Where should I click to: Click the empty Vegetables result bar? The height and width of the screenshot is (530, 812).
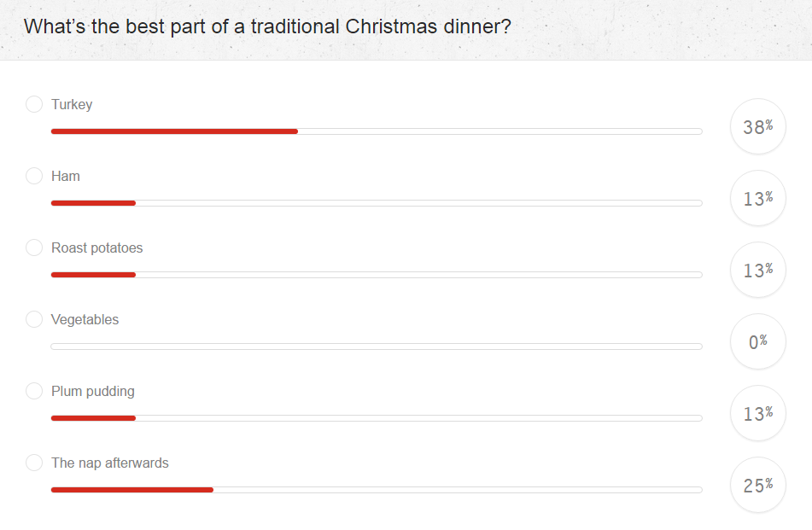click(x=376, y=346)
